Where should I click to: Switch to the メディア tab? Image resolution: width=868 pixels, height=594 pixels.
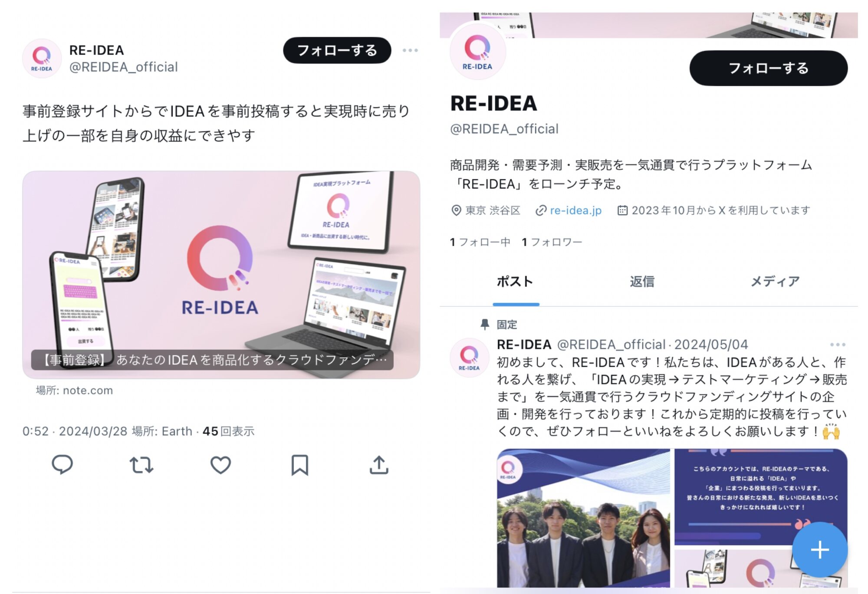(775, 282)
